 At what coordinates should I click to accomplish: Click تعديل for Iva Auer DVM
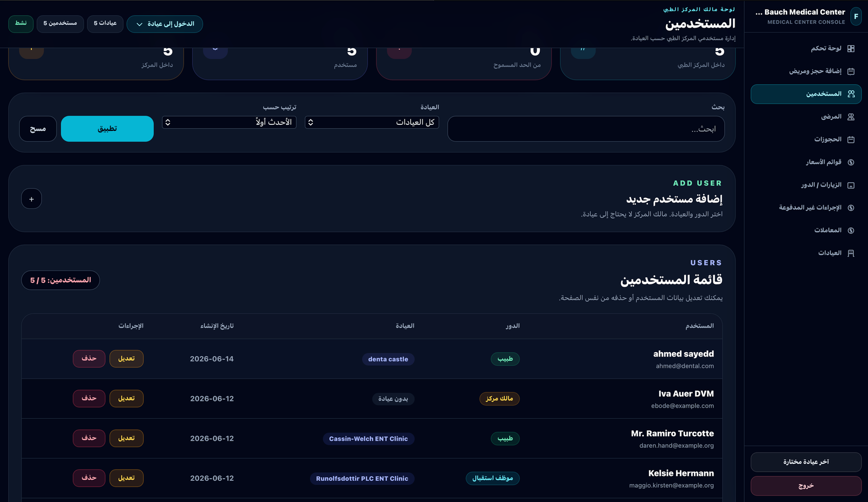point(126,398)
